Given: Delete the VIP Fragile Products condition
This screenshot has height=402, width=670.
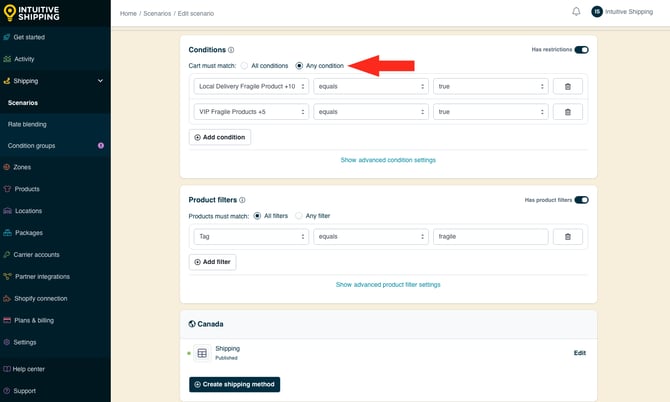Looking at the screenshot, I should click(567, 112).
